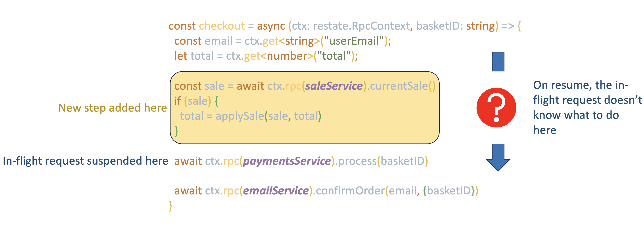
Task: Click the "In-flight request suspended here" label
Action: 85,161
